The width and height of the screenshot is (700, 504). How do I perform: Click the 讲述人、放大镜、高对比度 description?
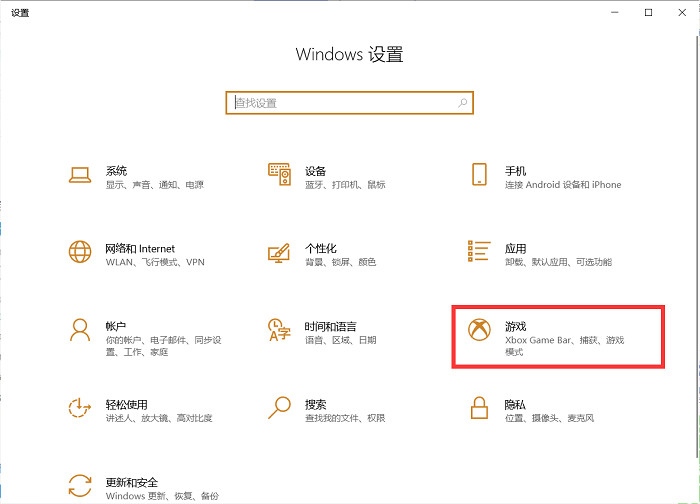coord(159,418)
